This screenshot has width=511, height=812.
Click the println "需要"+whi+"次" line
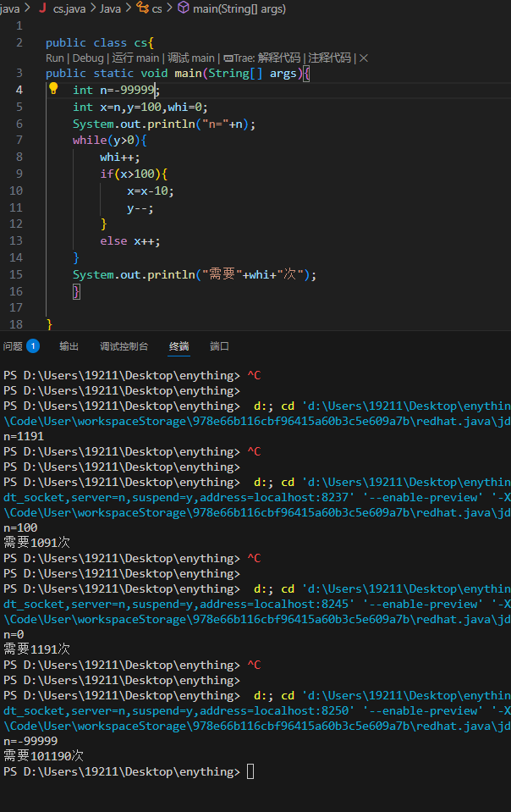(195, 274)
